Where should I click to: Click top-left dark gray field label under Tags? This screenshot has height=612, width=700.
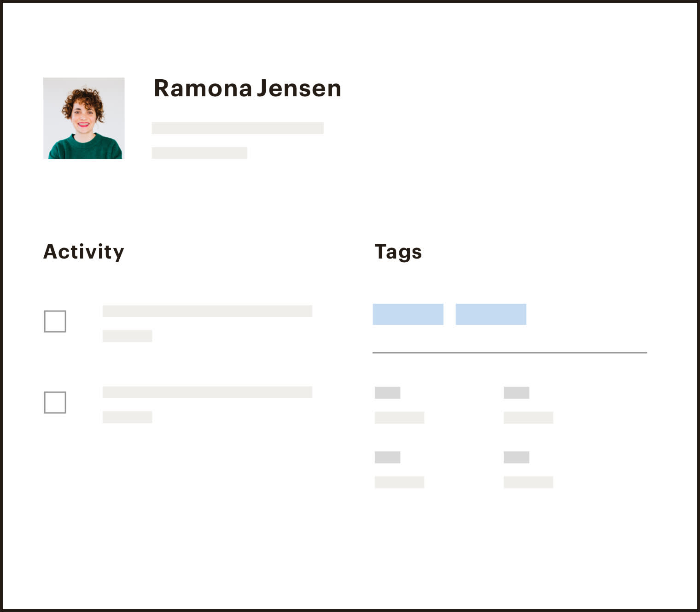pyautogui.click(x=387, y=393)
